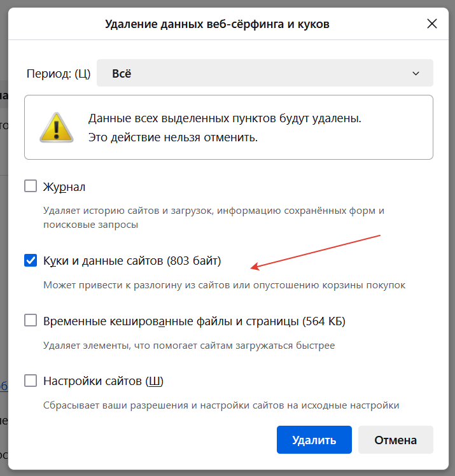Click the Временные кешированные файлы и страницы label
The height and width of the screenshot is (476, 455).
point(194,321)
